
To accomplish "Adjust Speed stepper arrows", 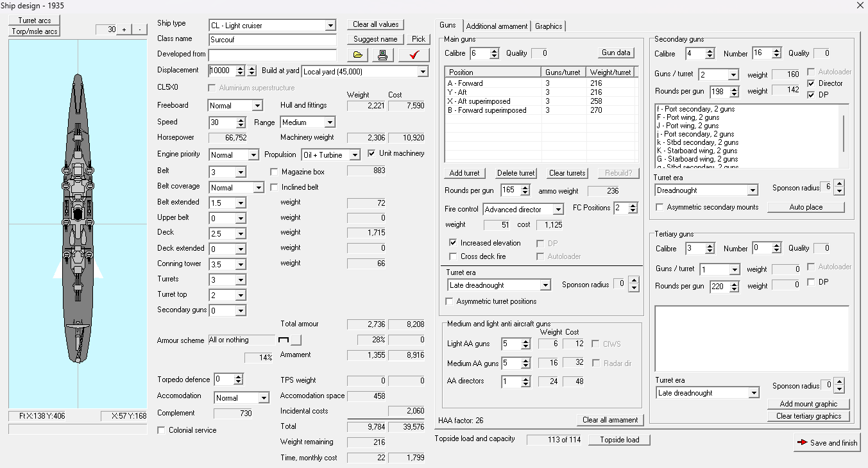I will pos(241,122).
